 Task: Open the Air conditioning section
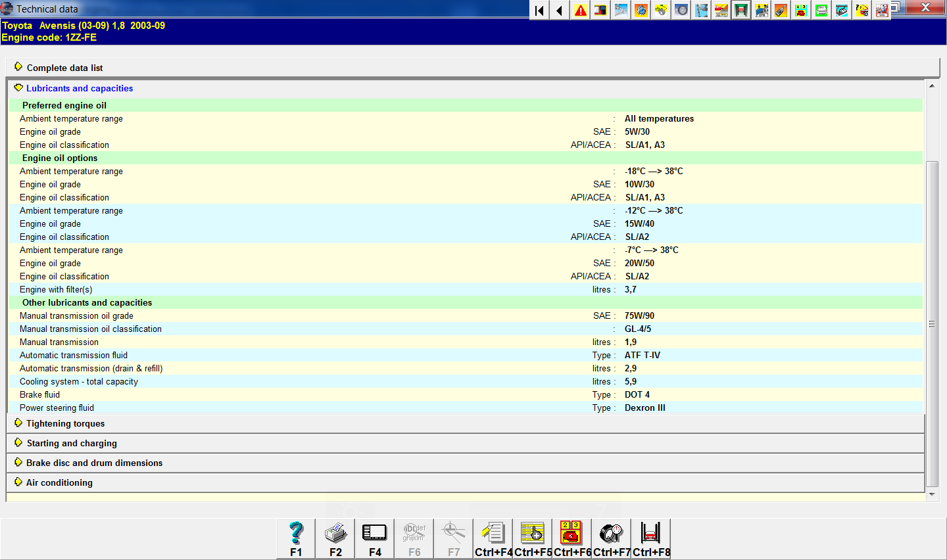(x=59, y=482)
